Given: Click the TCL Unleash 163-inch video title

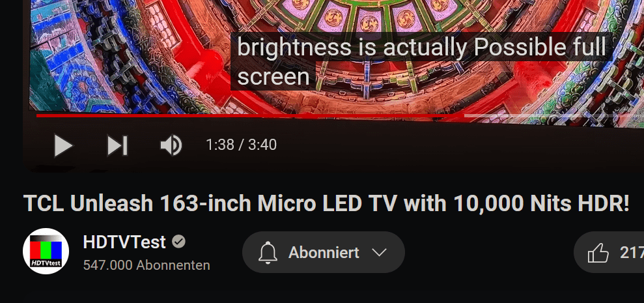Looking at the screenshot, I should (x=326, y=203).
